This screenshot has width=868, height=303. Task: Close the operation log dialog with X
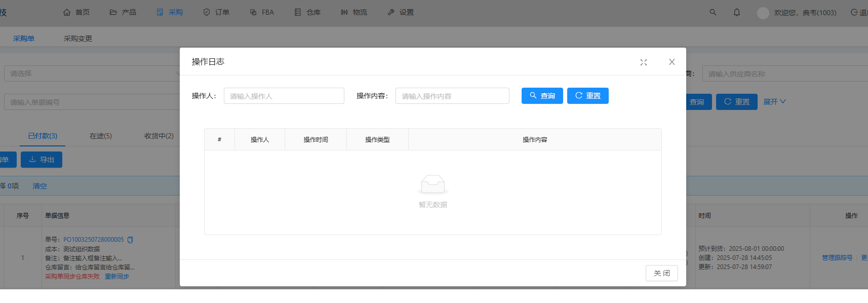(672, 62)
